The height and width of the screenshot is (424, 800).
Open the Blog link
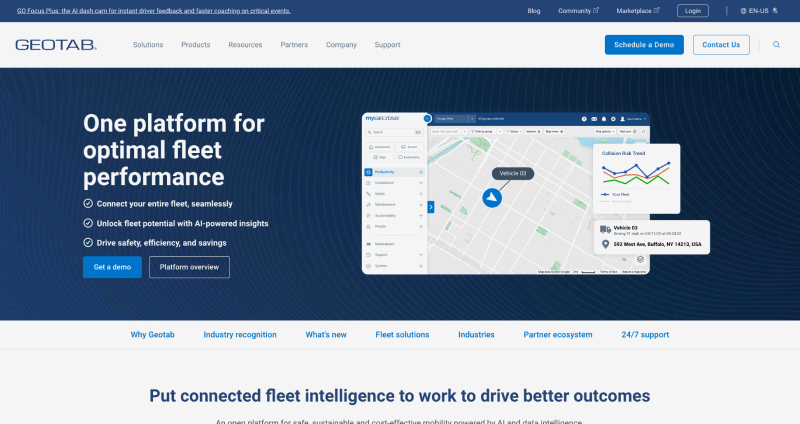tap(534, 11)
